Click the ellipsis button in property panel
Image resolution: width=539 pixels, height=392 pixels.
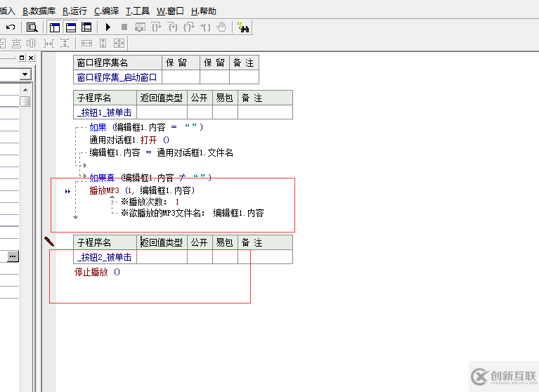click(13, 256)
